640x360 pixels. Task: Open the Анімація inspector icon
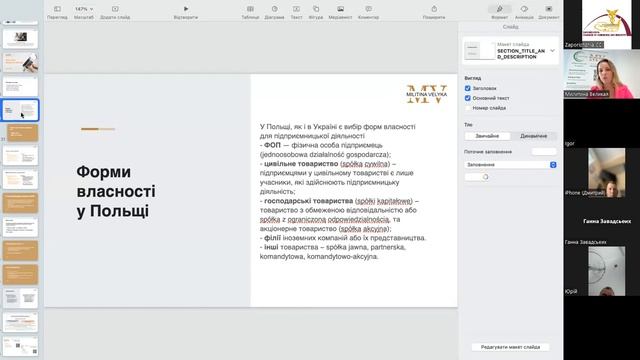coord(524,9)
